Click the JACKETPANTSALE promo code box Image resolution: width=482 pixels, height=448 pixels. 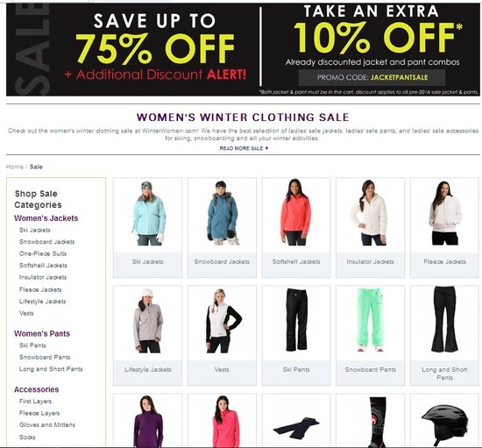372,77
